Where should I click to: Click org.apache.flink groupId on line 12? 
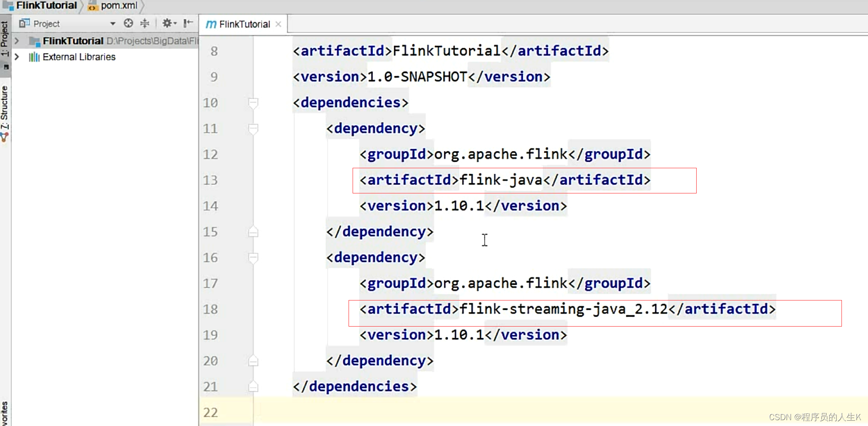tap(501, 154)
